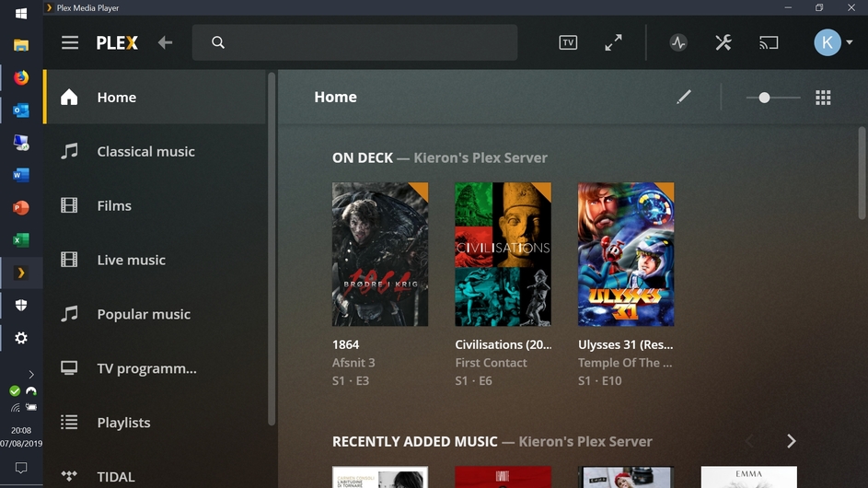The image size is (868, 488).
Task: Show next recently added music page
Action: pos(791,441)
